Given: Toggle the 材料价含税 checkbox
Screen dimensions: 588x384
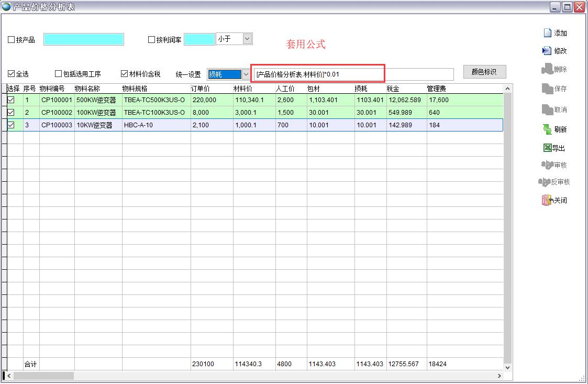Looking at the screenshot, I should pyautogui.click(x=125, y=74).
